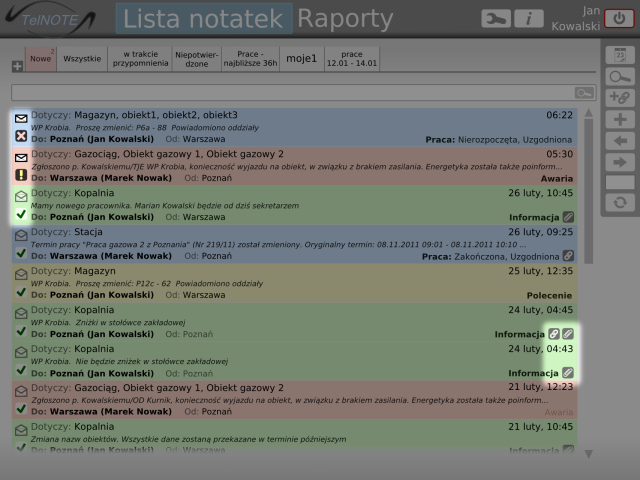This screenshot has width=640, height=480.
Task: Click Jan Kowalski user name
Action: point(576,19)
